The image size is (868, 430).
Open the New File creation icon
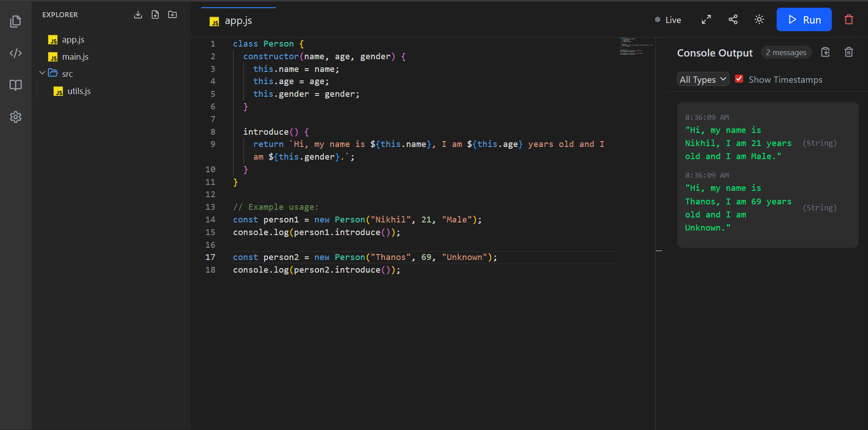pyautogui.click(x=155, y=14)
